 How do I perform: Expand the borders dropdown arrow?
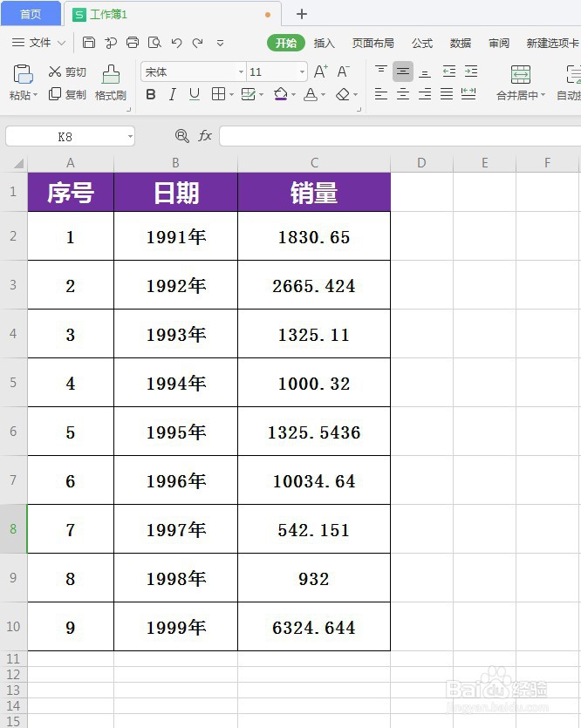231,95
